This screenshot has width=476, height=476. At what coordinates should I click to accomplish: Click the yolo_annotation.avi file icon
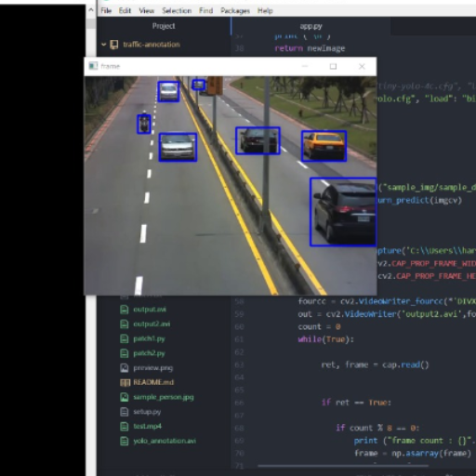(x=125, y=441)
